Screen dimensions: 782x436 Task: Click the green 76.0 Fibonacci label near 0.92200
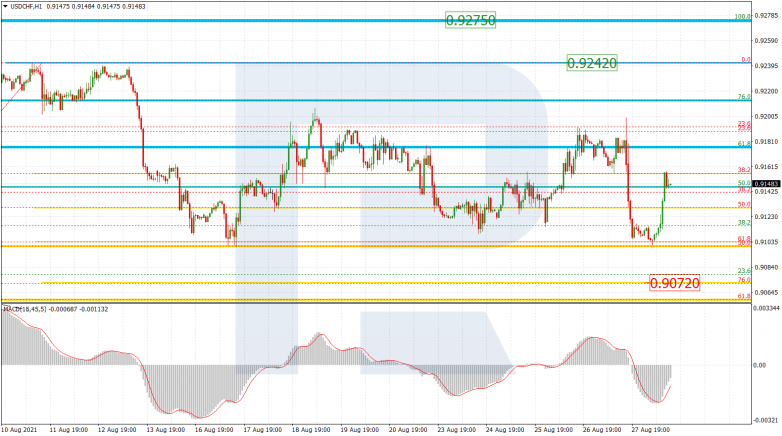point(744,97)
